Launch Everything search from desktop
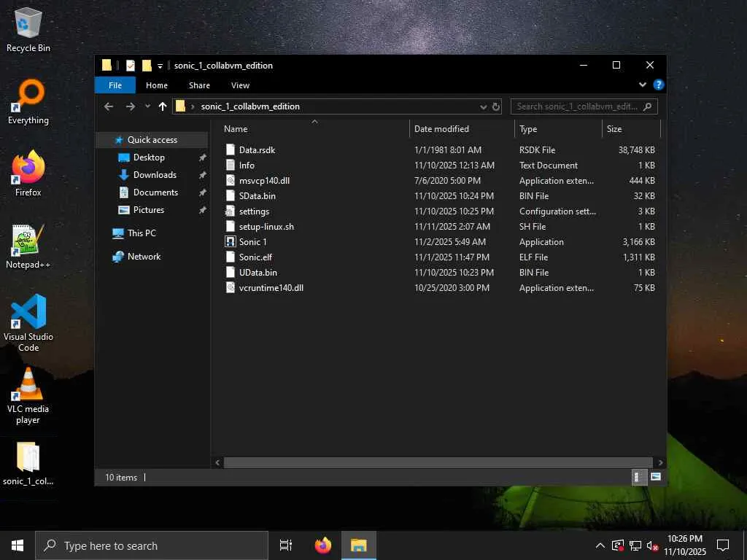The height and width of the screenshot is (560, 747). click(x=28, y=102)
